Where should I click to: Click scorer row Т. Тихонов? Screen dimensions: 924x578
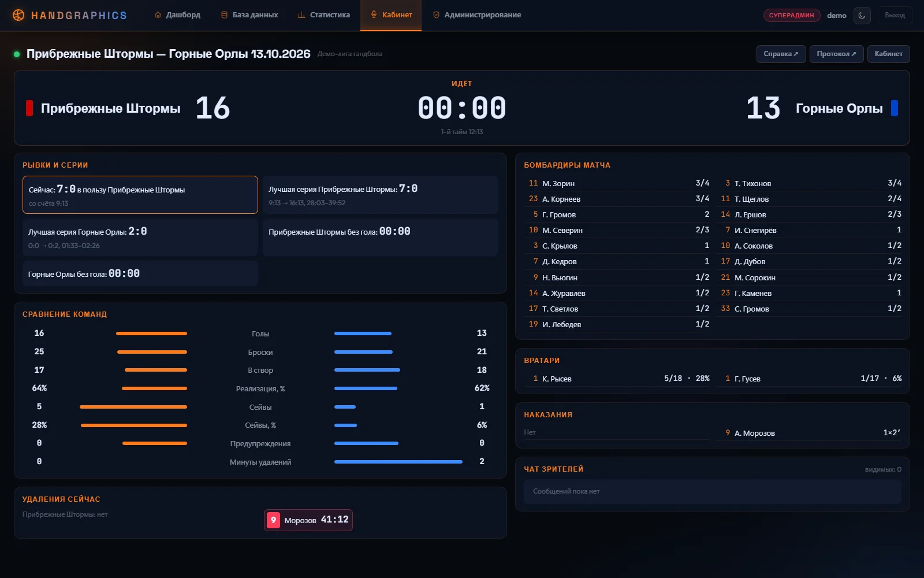click(809, 183)
